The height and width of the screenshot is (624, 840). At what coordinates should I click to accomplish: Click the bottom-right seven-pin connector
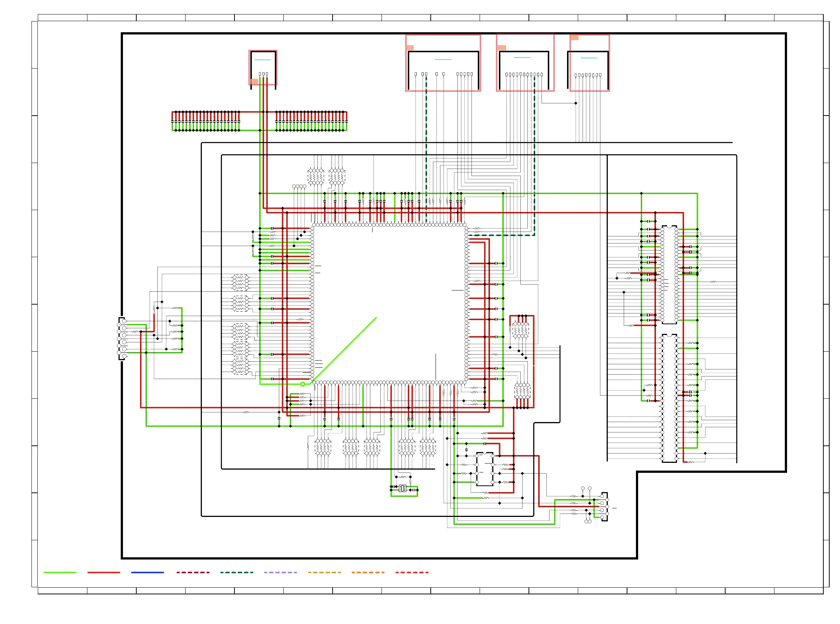click(x=604, y=507)
